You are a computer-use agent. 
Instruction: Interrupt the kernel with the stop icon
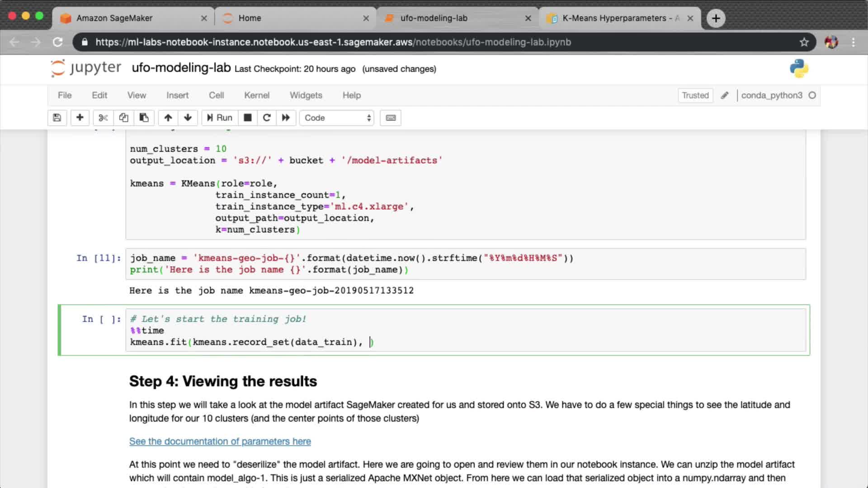pyautogui.click(x=247, y=118)
